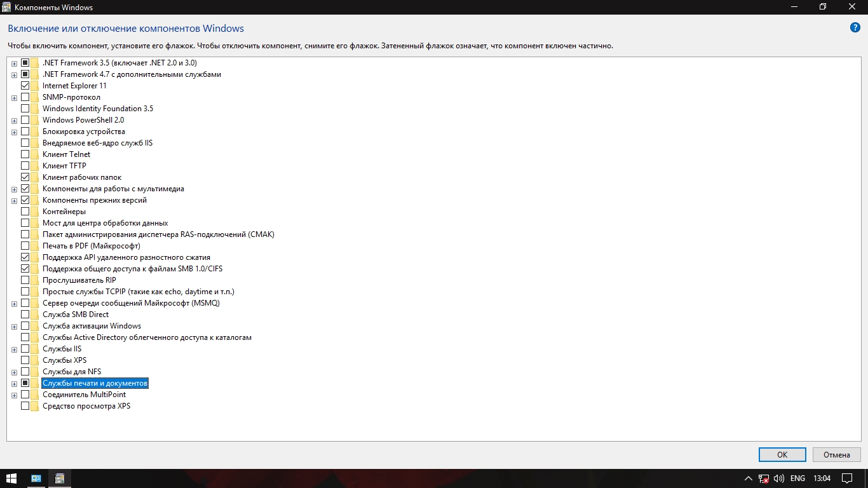The image size is (868, 488).
Task: Expand Компоненты прежних версий node
Action: coord(14,201)
